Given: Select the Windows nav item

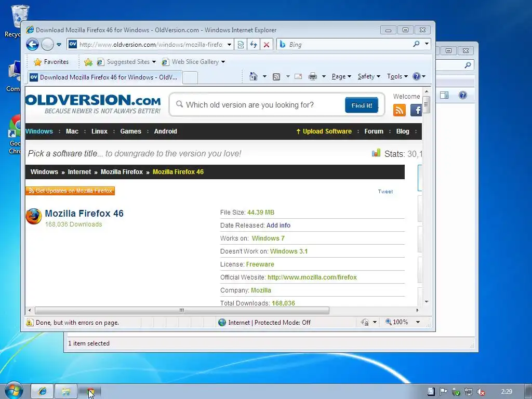Looking at the screenshot, I should (39, 131).
